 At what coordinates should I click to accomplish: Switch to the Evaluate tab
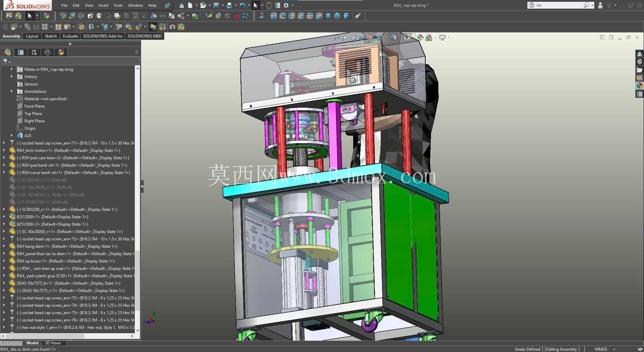(70, 36)
